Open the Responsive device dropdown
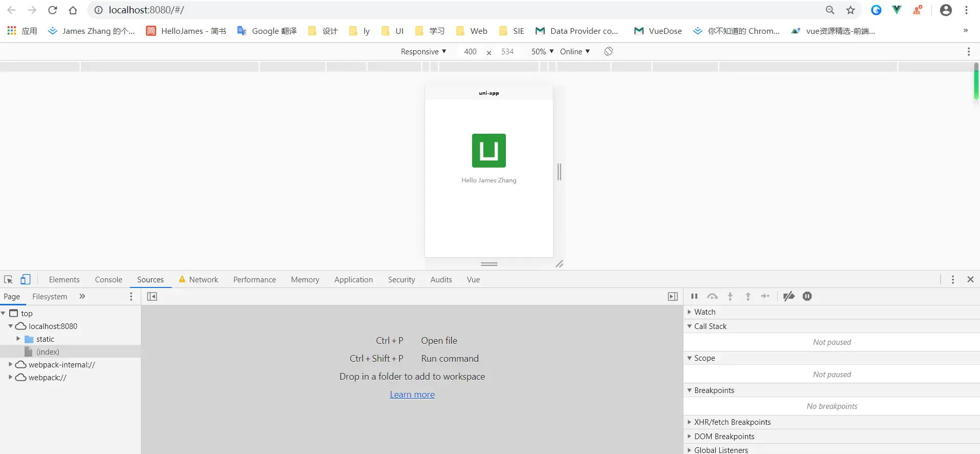Image resolution: width=980 pixels, height=454 pixels. pos(423,51)
